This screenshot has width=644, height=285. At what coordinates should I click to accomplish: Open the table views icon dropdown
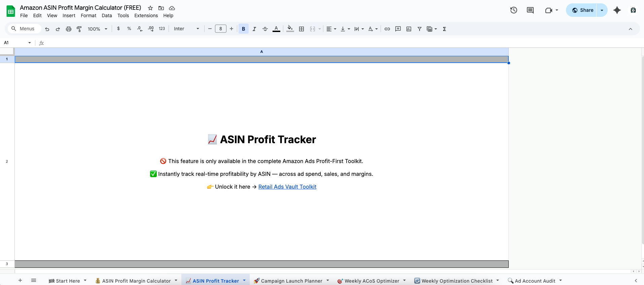tap(432, 29)
